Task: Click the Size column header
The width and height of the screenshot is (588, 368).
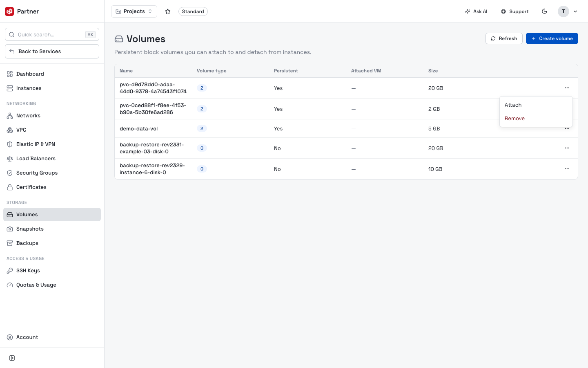Action: click(433, 71)
